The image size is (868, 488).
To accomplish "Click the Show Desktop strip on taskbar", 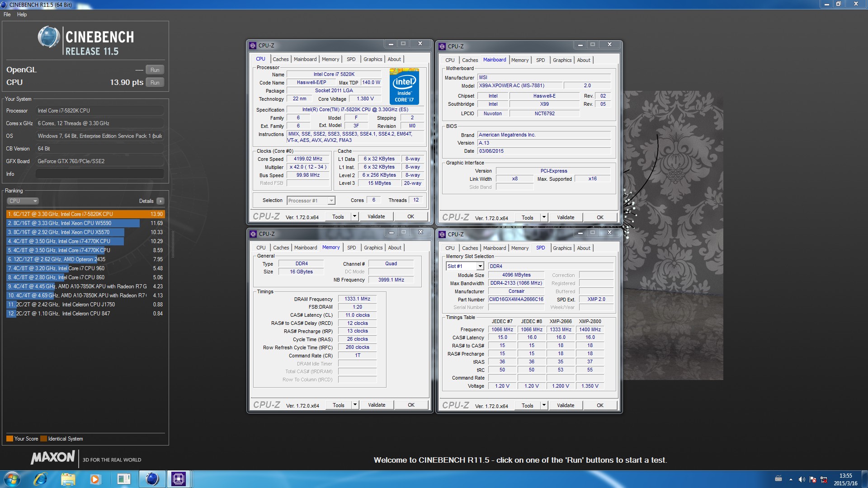I will (x=864, y=479).
